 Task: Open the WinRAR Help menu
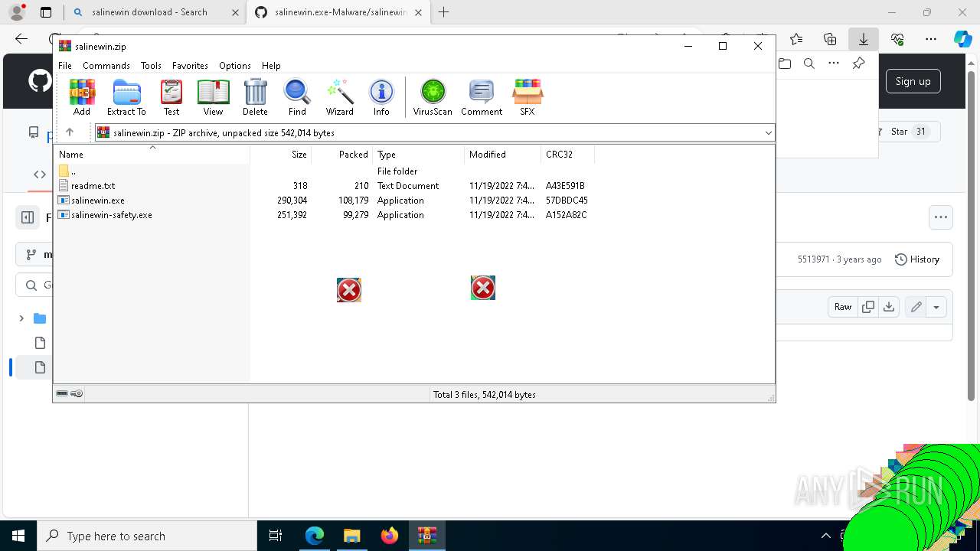point(271,66)
